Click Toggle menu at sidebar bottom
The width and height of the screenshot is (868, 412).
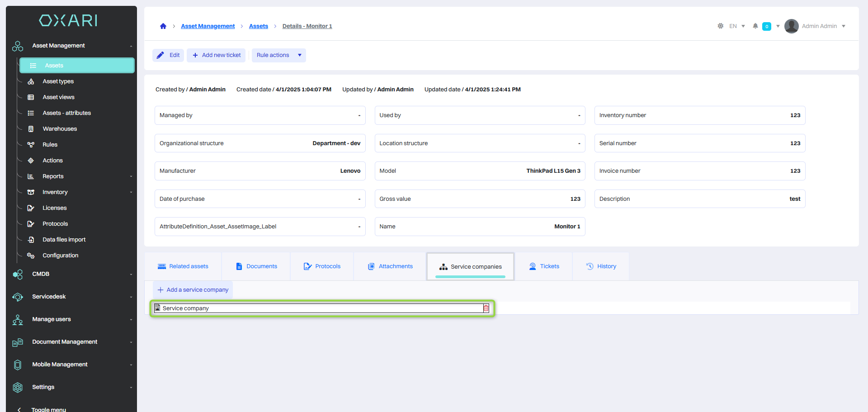click(x=48, y=409)
